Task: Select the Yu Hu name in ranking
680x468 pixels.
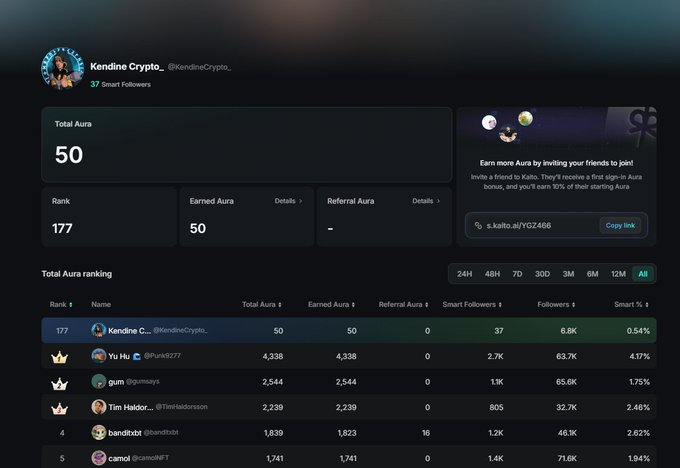Action: (119, 356)
